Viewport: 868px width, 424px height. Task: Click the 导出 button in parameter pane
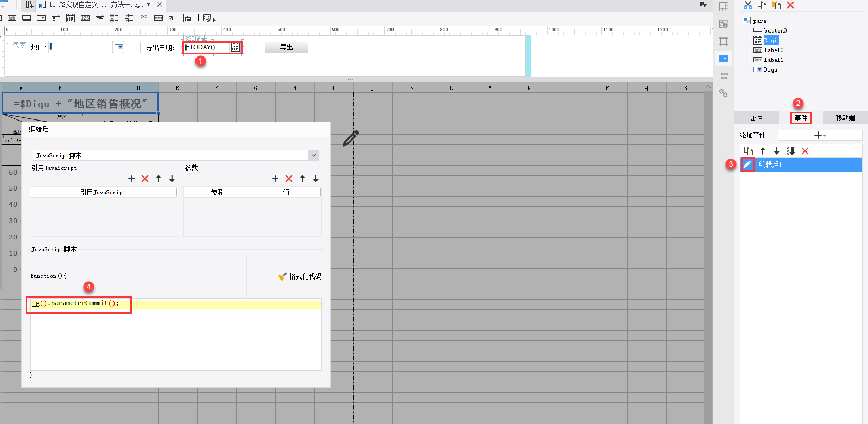click(287, 48)
